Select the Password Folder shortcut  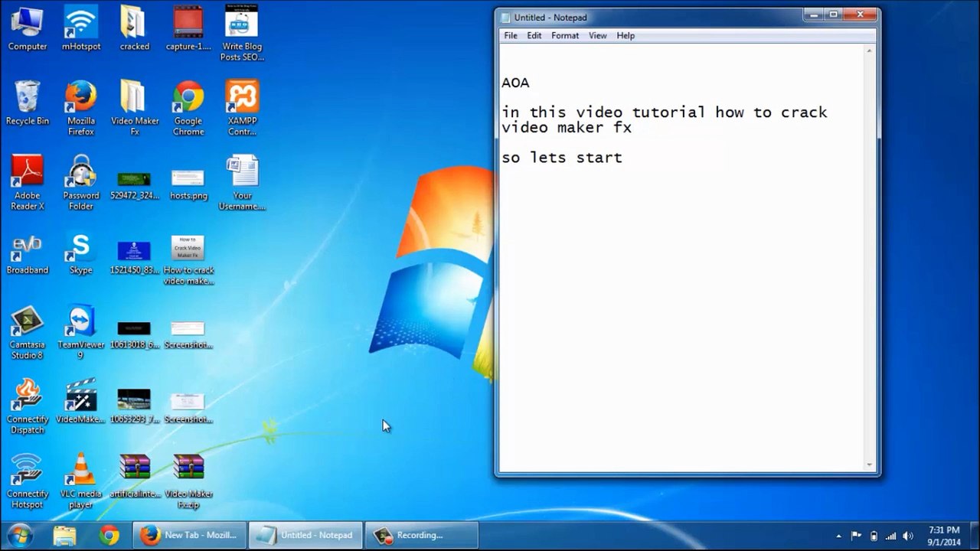(81, 183)
